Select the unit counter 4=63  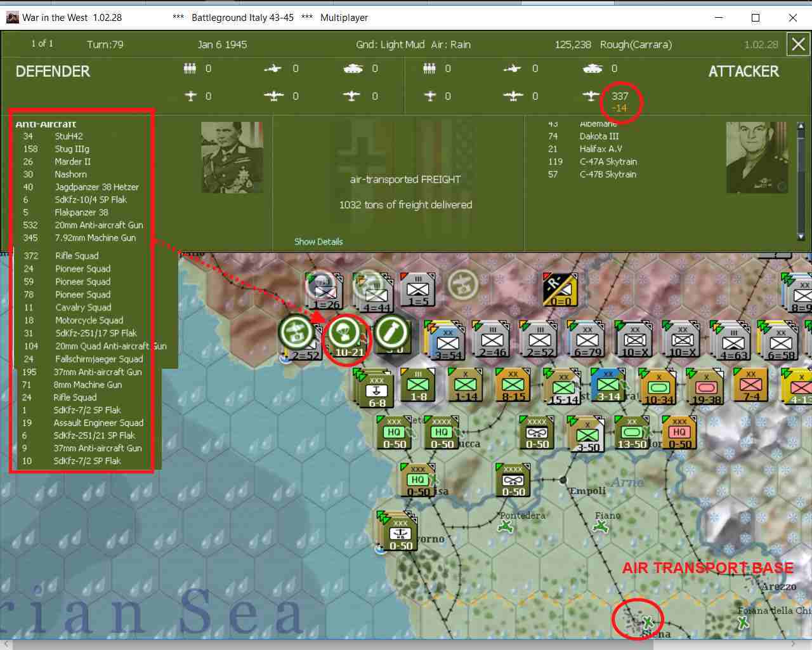(x=733, y=340)
